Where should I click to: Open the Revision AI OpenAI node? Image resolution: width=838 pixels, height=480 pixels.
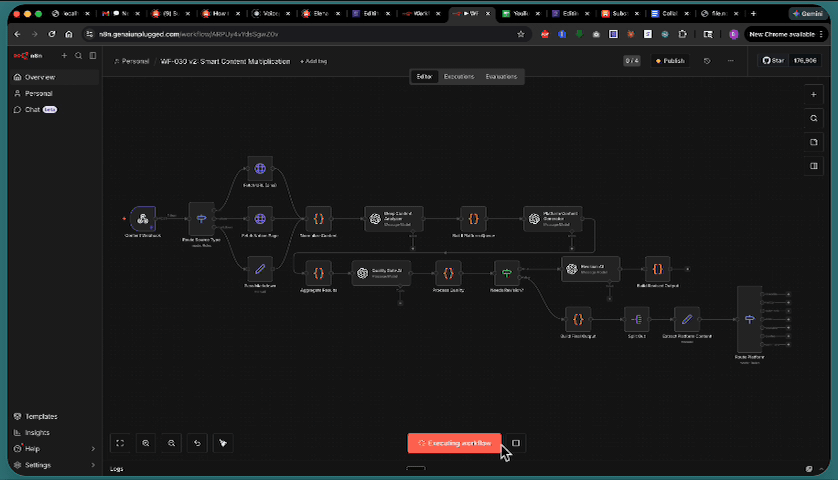coord(591,269)
